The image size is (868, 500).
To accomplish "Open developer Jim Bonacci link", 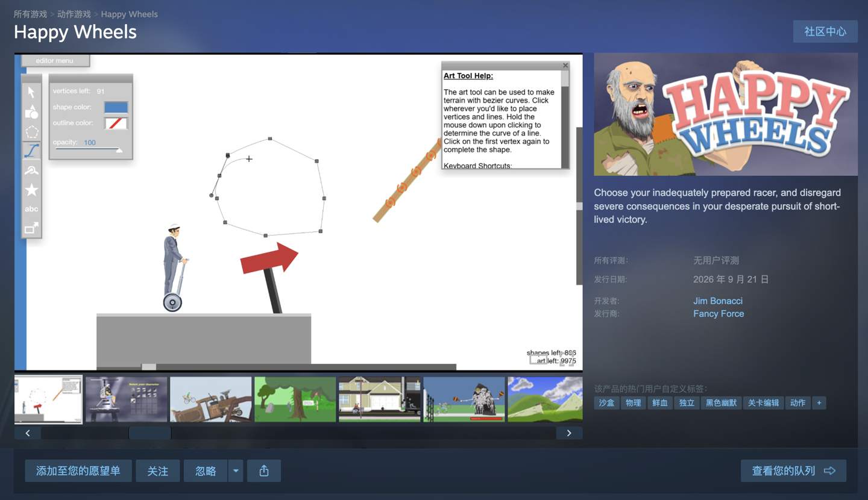I will [718, 301].
